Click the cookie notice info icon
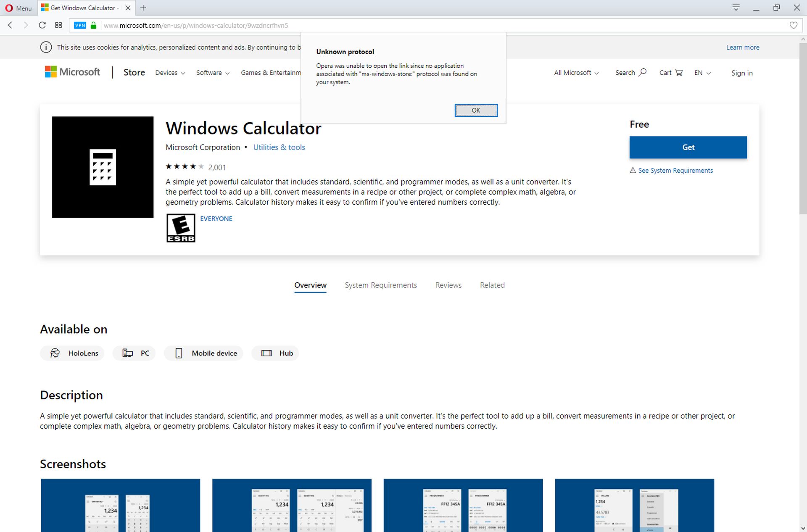Image resolution: width=807 pixels, height=532 pixels. click(x=46, y=47)
